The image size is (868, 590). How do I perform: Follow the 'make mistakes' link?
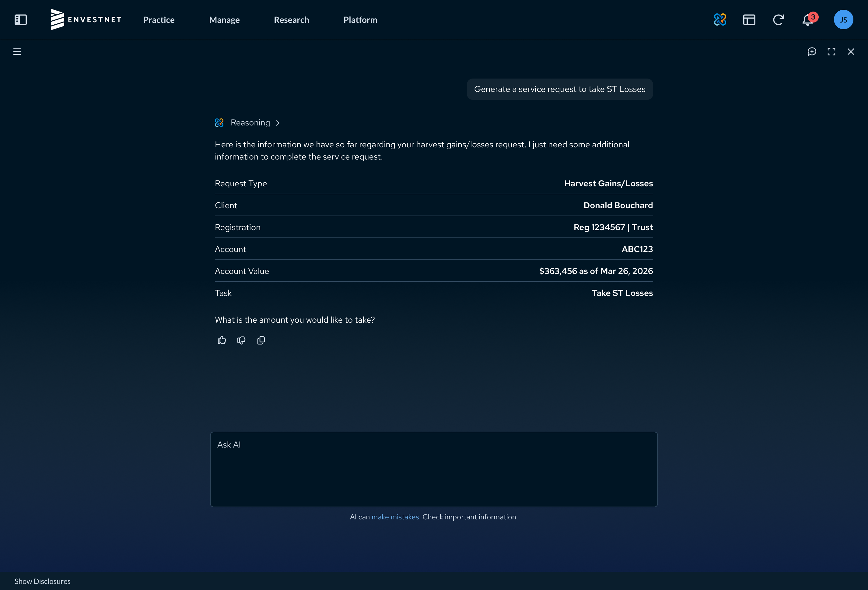(396, 517)
